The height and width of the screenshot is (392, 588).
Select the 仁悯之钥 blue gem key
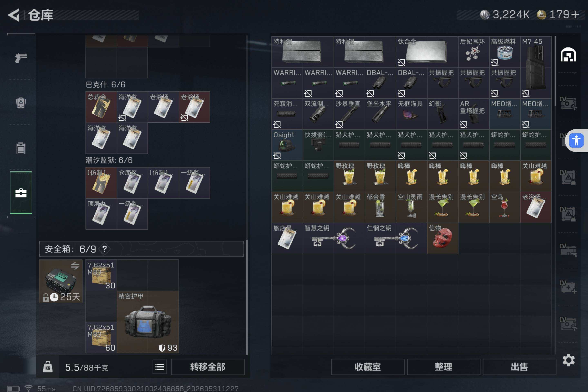point(396,238)
